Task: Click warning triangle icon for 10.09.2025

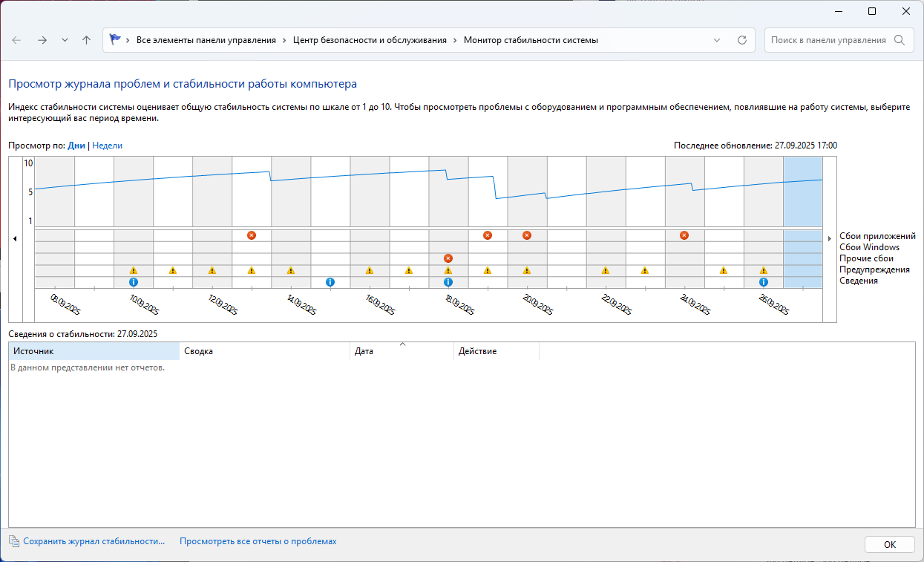Action: pos(134,270)
